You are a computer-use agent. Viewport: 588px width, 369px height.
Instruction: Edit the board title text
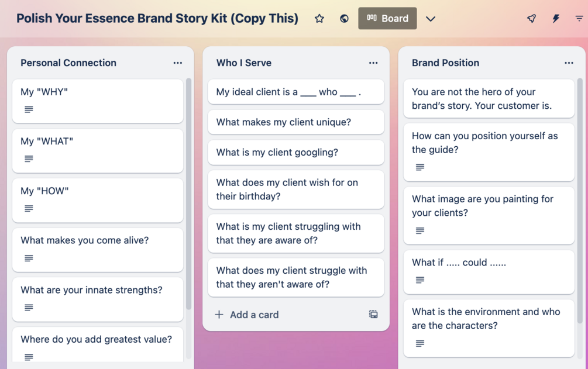157,19
